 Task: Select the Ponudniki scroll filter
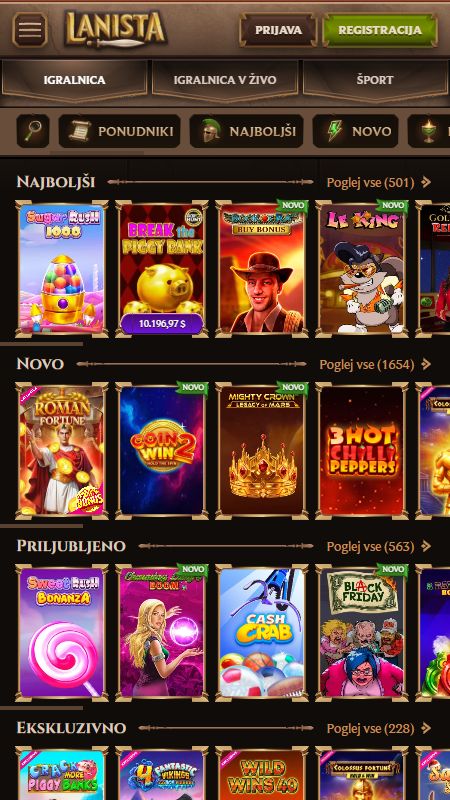119,131
